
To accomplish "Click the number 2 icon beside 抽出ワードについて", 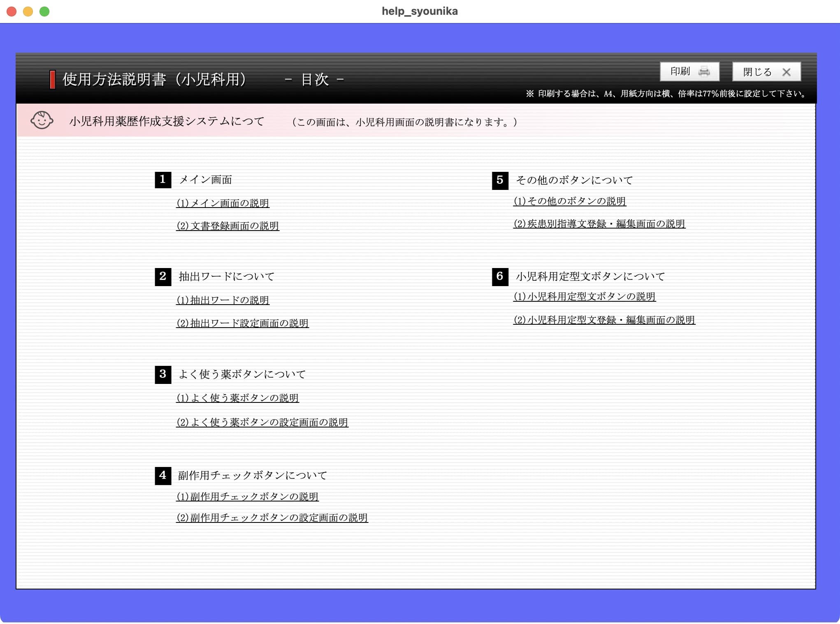I will (163, 276).
